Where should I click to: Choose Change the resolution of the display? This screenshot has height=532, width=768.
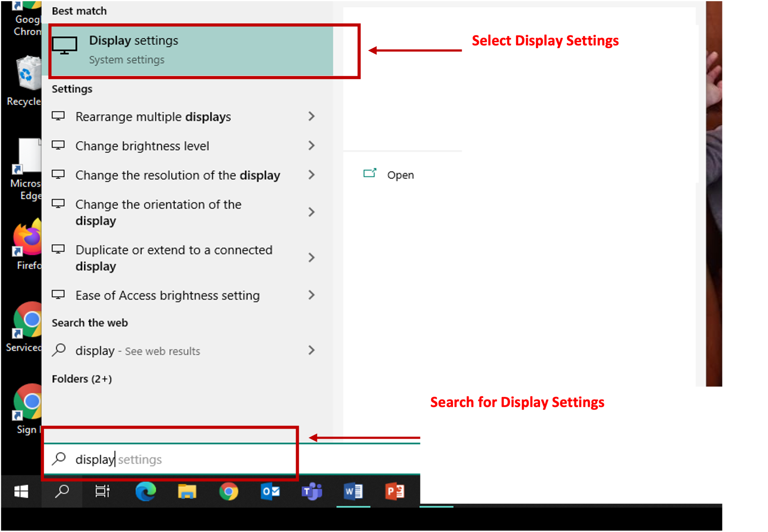[x=178, y=175]
